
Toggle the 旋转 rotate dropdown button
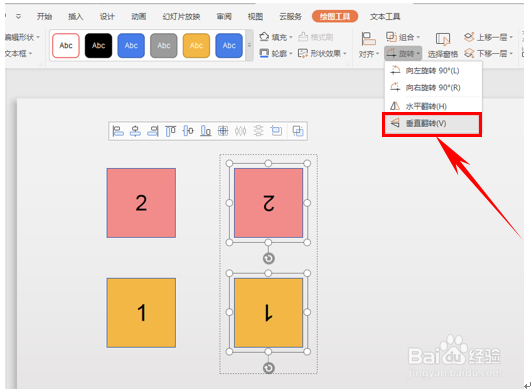pyautogui.click(x=403, y=53)
